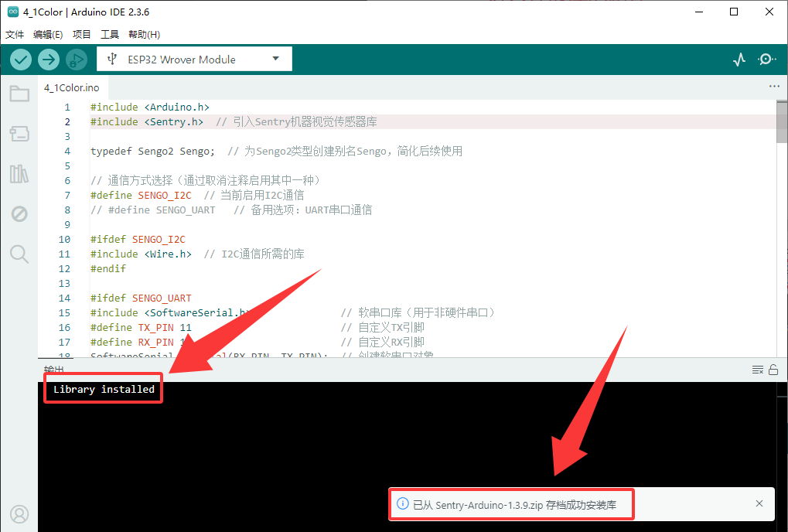Select the 4_1Color.ino tab
The width and height of the screenshot is (788, 532).
72,88
